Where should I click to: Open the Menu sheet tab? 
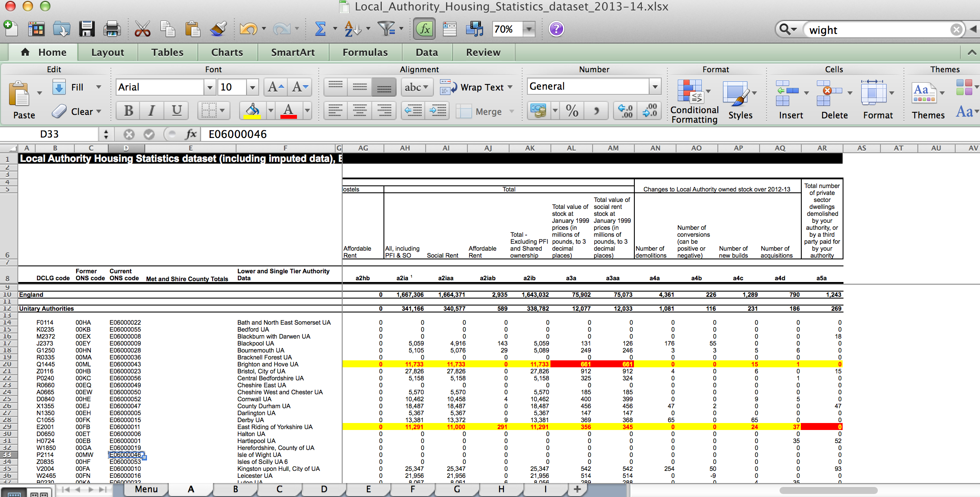point(146,489)
